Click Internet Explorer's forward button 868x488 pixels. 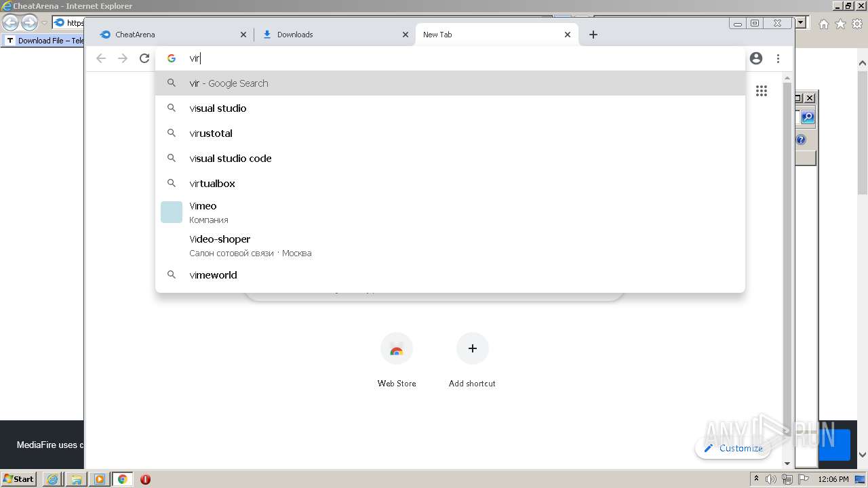[x=29, y=23]
